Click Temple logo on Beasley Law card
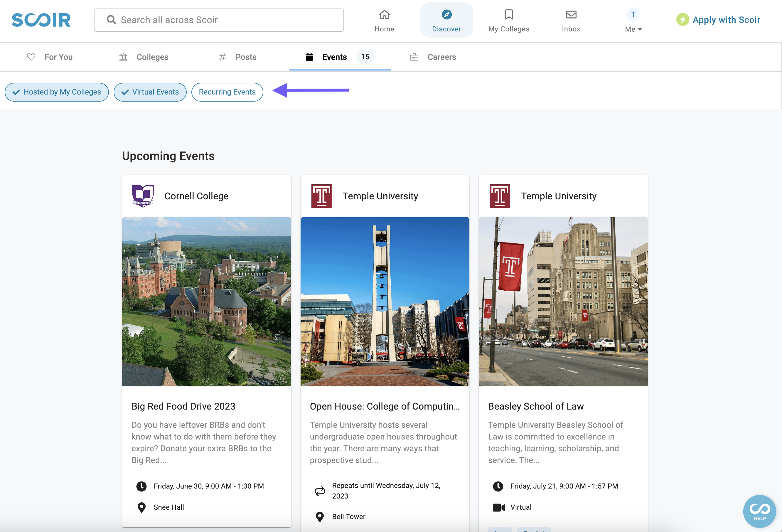Screen dimensions: 782x532 click(x=500, y=196)
